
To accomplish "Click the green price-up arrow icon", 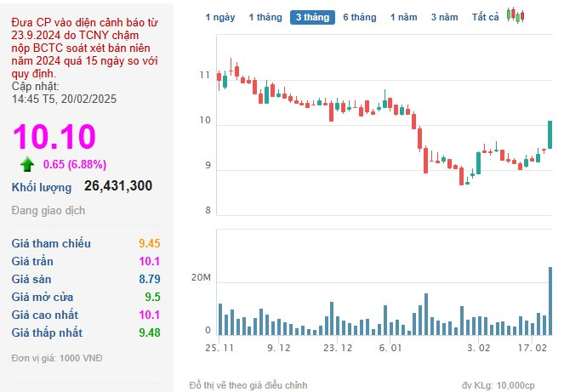I will (x=27, y=165).
